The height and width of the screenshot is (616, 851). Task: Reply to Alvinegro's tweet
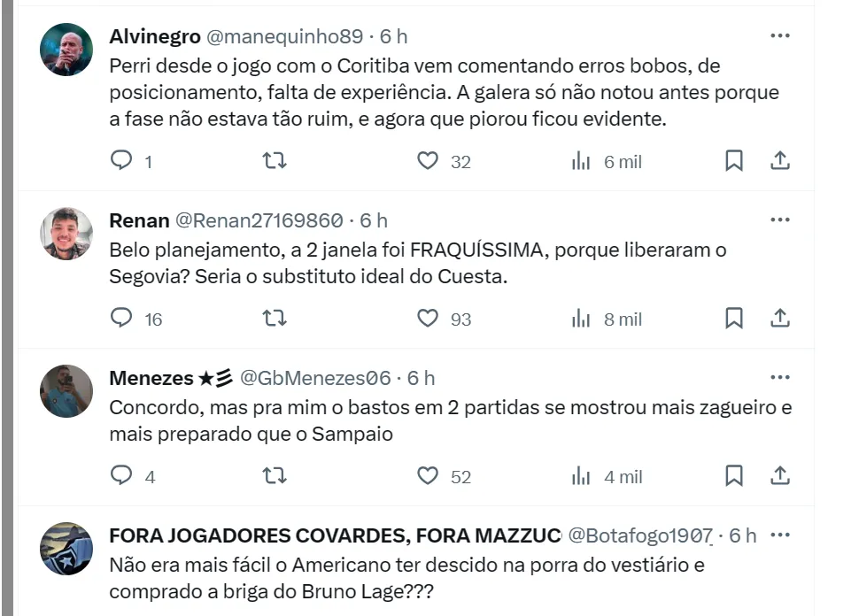pos(121,161)
